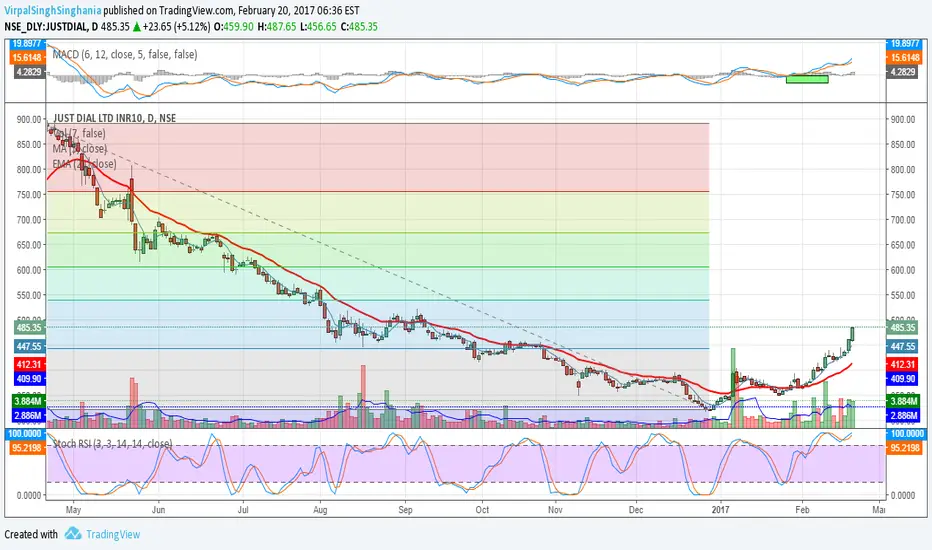Viewport: 932px width, 550px height.
Task: Select the MA (10, close) indicator label
Action: click(x=80, y=148)
